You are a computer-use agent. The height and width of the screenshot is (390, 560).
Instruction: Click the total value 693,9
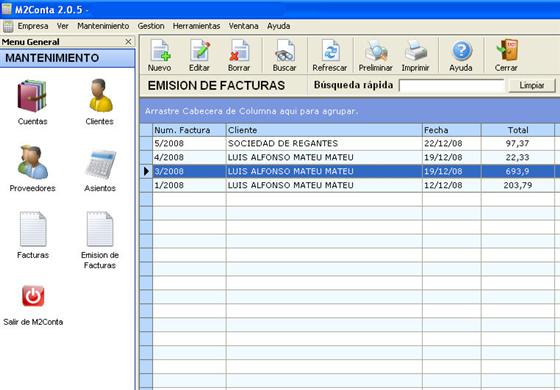[518, 171]
